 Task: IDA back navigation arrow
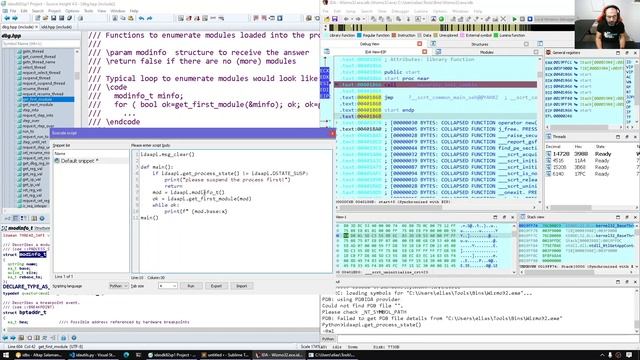[346, 19]
